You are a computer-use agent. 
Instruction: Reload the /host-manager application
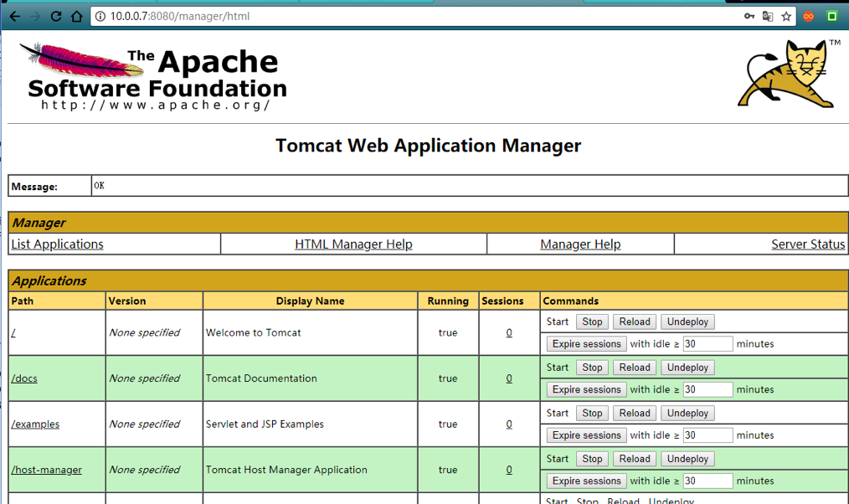[635, 459]
